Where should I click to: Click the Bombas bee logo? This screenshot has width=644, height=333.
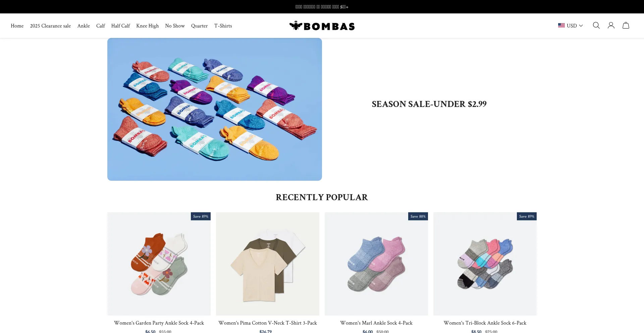pyautogui.click(x=322, y=26)
